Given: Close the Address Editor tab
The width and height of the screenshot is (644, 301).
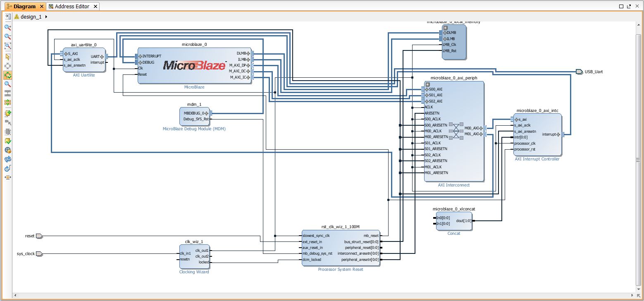Looking at the screenshot, I should pos(95,7).
